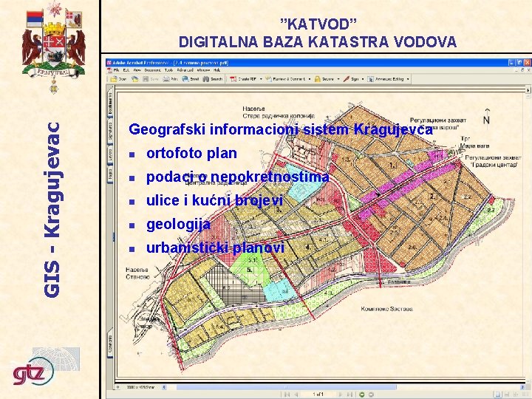Click the Sign pen icon
The image size is (532, 399).
[x=346, y=79]
